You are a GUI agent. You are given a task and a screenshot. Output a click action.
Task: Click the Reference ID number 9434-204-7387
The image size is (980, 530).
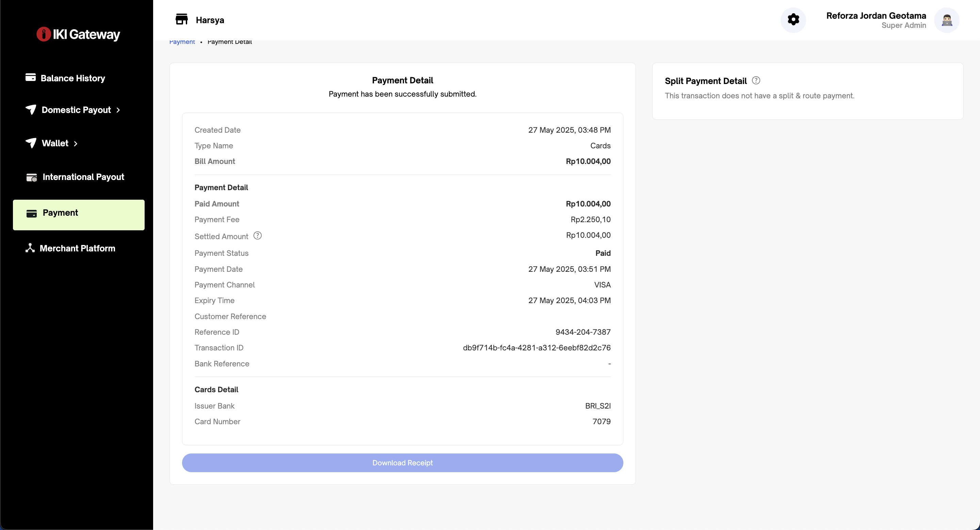point(583,332)
